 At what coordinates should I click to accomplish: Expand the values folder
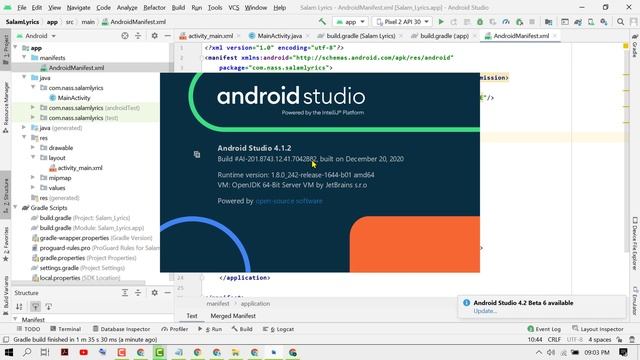tap(33, 188)
